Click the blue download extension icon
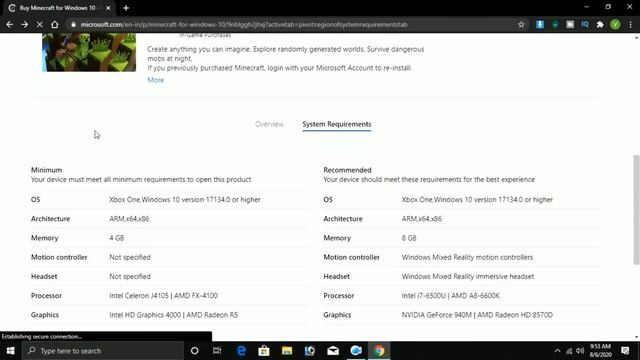 pos(540,24)
